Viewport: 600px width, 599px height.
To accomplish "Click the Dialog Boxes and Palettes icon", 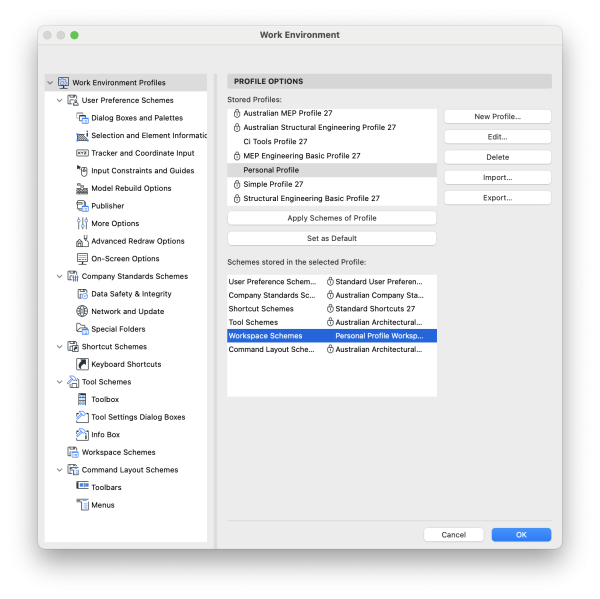I will [83, 118].
